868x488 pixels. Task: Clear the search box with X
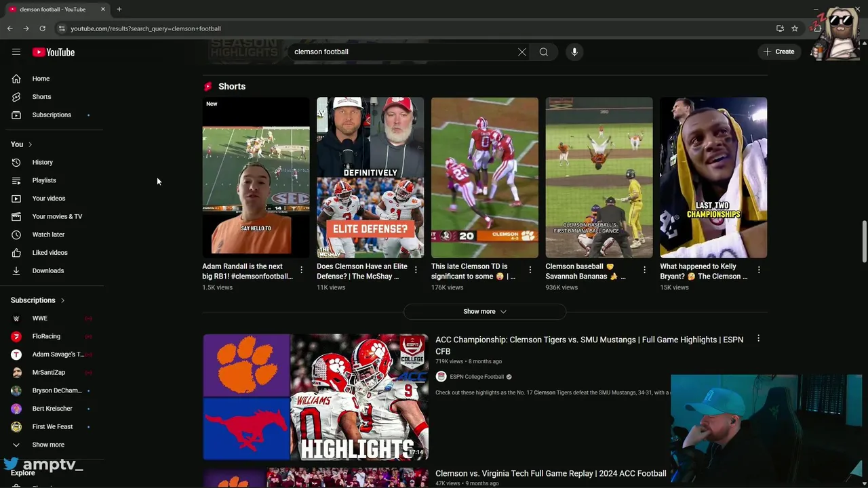pyautogui.click(x=522, y=52)
